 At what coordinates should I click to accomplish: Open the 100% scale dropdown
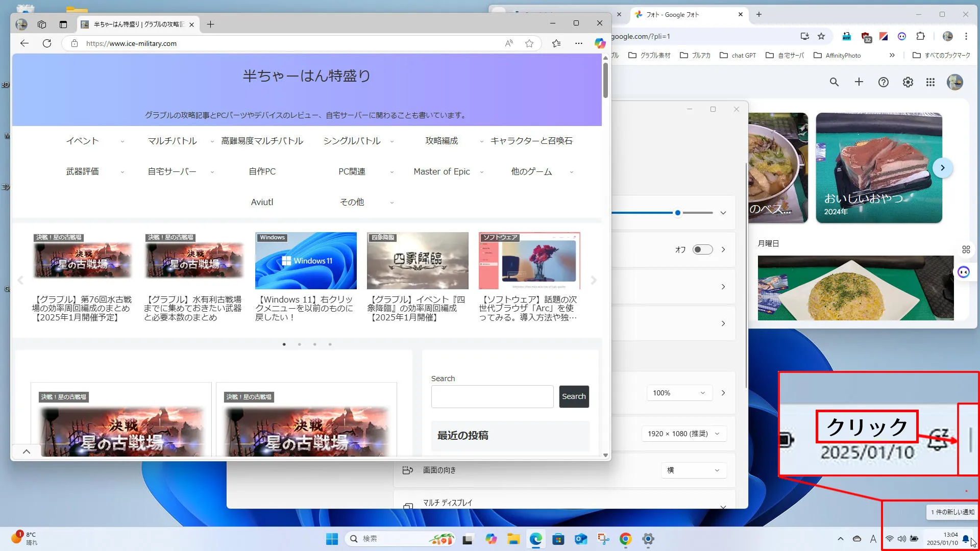(679, 393)
